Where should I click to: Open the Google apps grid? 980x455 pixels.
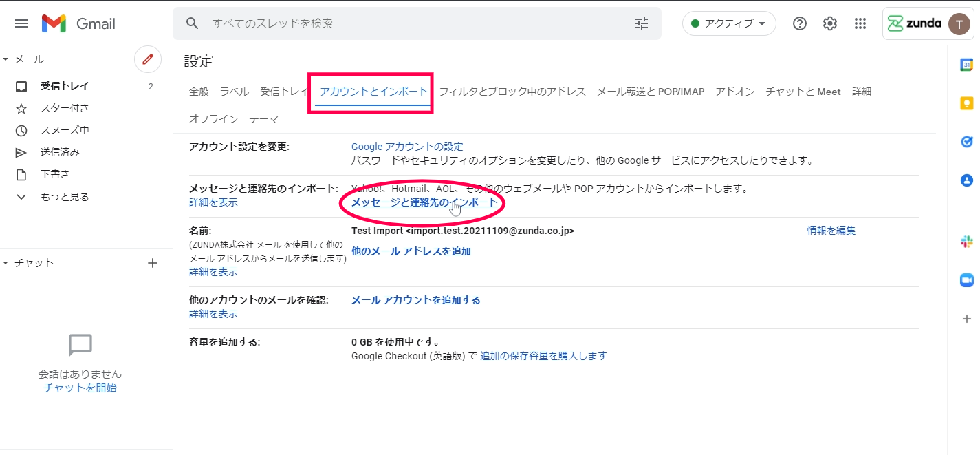click(x=860, y=23)
